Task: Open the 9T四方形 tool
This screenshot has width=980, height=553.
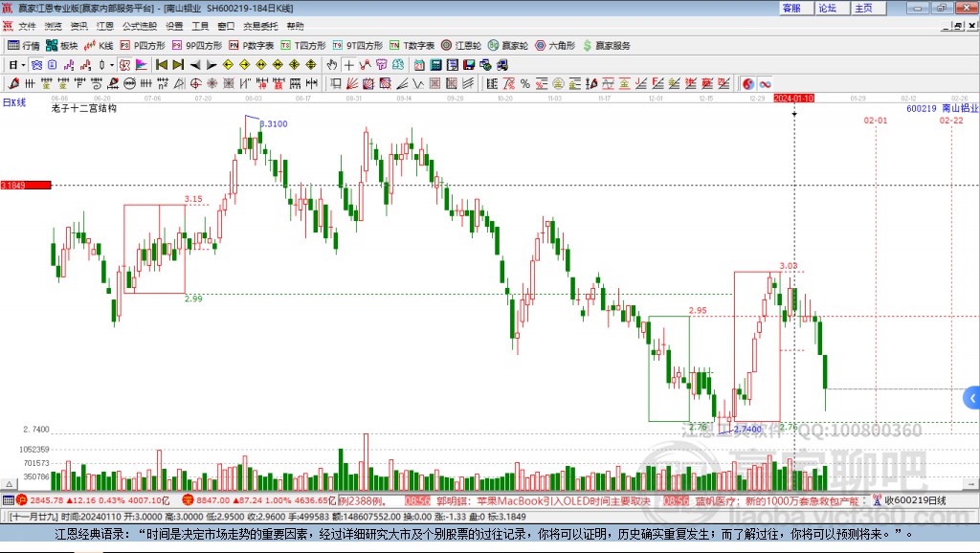Action: [x=358, y=46]
